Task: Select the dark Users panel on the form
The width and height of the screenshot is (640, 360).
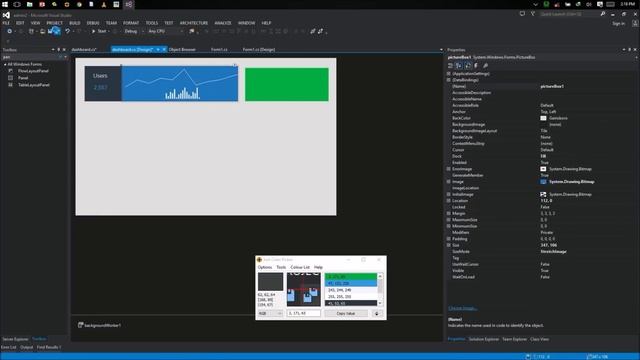Action: click(103, 83)
